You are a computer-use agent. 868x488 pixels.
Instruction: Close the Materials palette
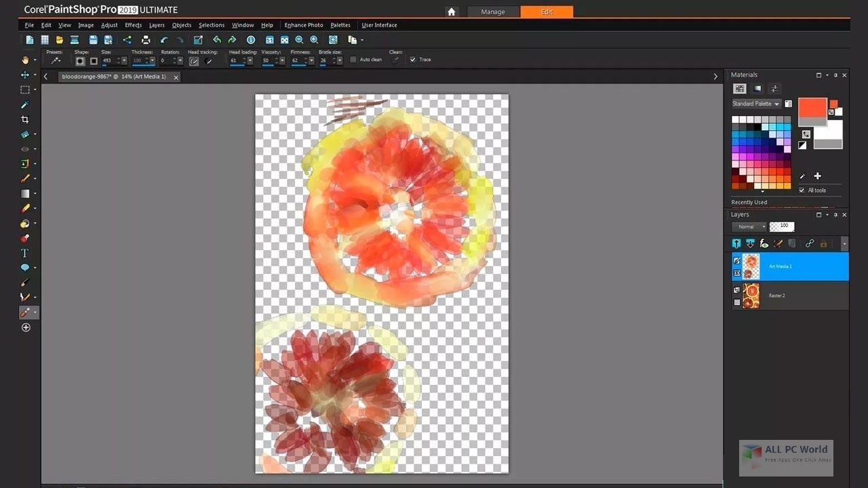[x=844, y=75]
